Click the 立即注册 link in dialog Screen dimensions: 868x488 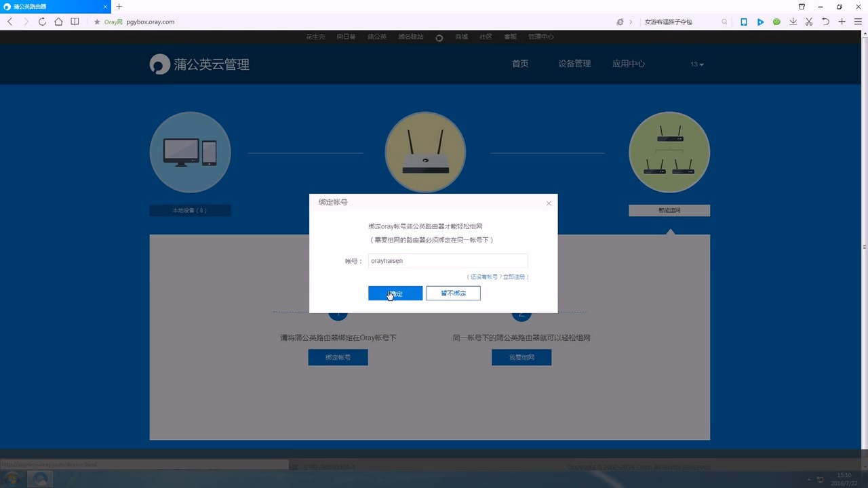pyautogui.click(x=513, y=277)
